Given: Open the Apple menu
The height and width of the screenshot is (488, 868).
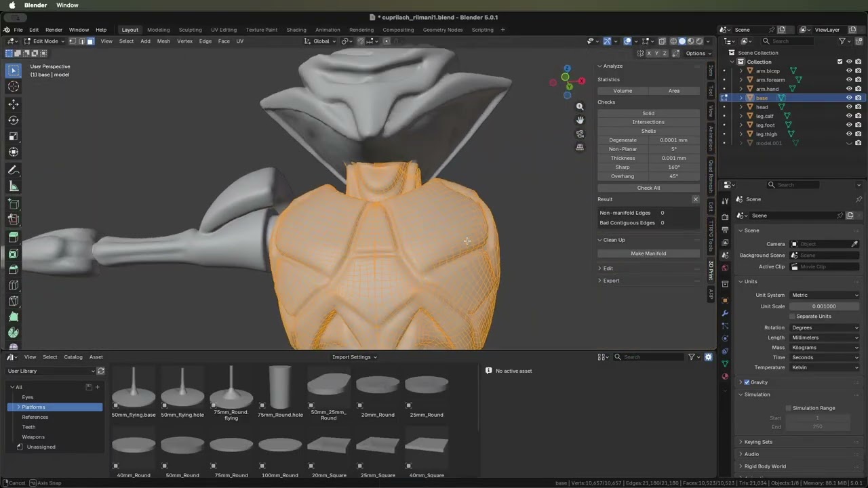Looking at the screenshot, I should tap(12, 5).
